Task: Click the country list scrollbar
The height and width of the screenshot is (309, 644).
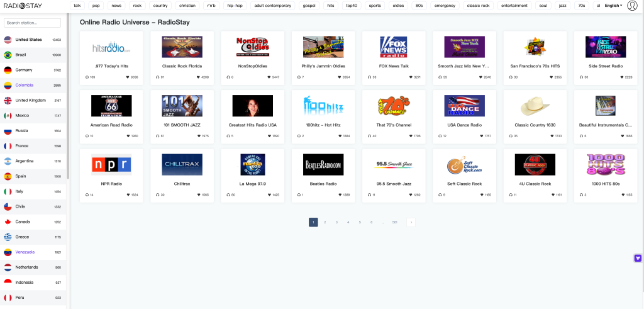Action: [x=68, y=96]
